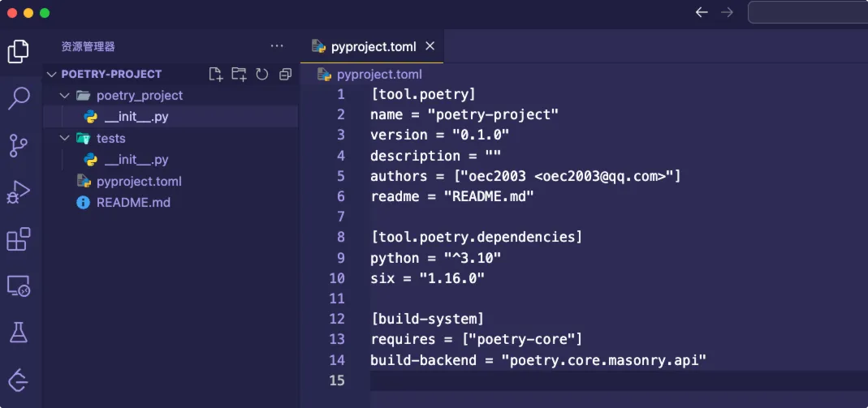Collapse the poetry_project folder
Screen dimensions: 868x408
pos(65,96)
